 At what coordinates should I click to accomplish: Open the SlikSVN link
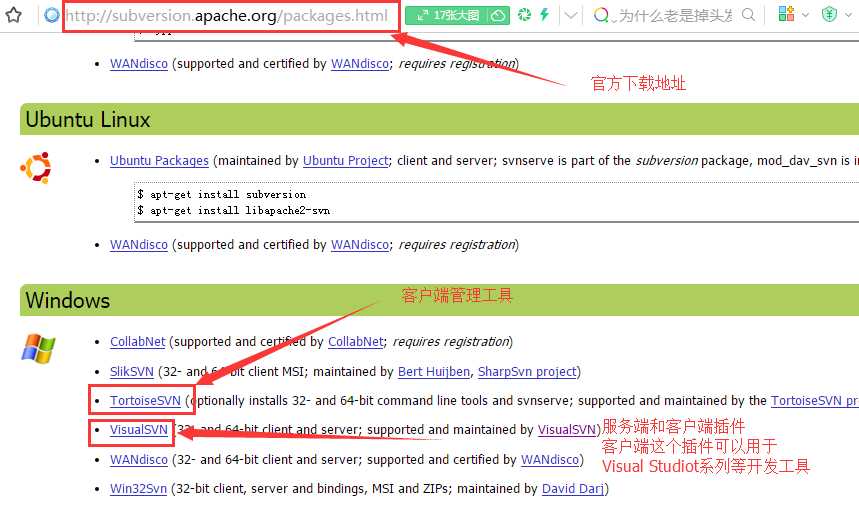(x=131, y=372)
